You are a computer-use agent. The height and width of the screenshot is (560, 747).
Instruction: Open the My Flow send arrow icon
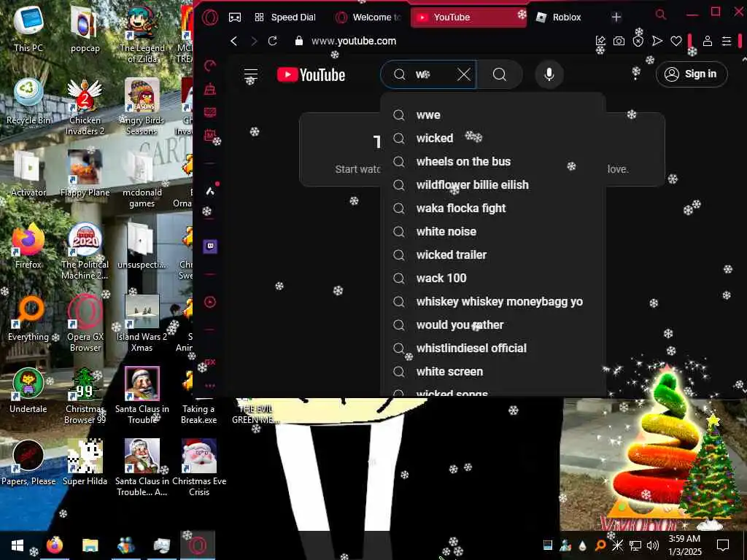pos(657,42)
